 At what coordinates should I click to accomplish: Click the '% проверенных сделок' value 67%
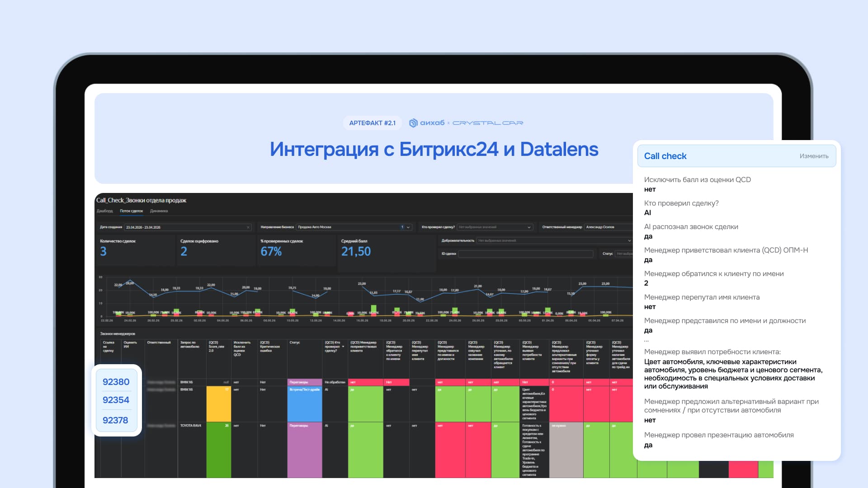click(271, 252)
